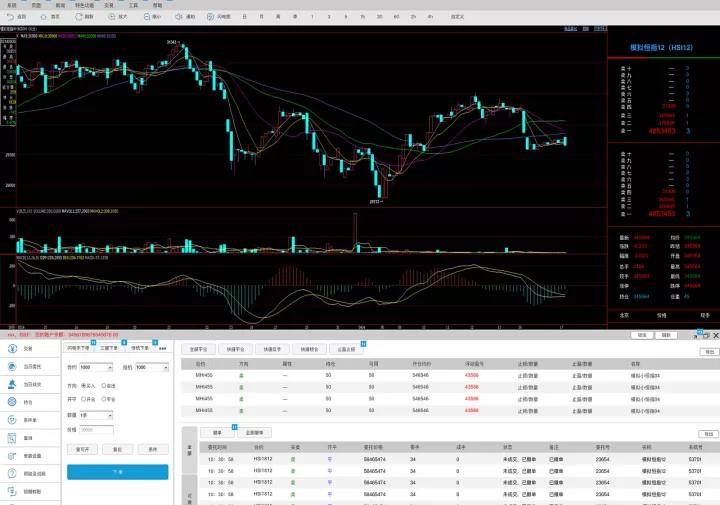The height and width of the screenshot is (505, 720).
Task: Zoom out the chart with magnifier minus icon
Action: 146,17
